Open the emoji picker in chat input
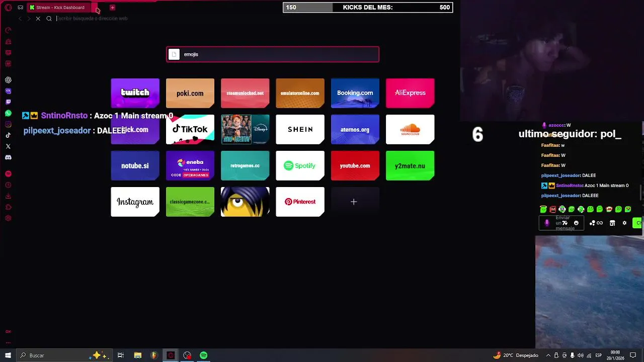The width and height of the screenshot is (644, 362). click(576, 223)
